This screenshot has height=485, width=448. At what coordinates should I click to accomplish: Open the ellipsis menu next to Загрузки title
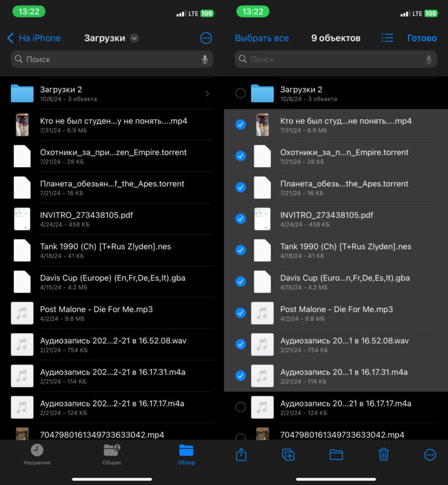pos(206,38)
